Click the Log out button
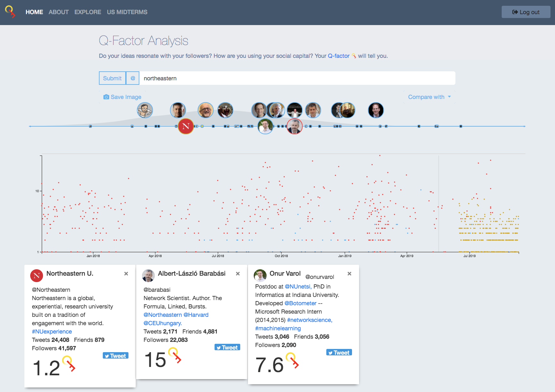 coord(526,12)
